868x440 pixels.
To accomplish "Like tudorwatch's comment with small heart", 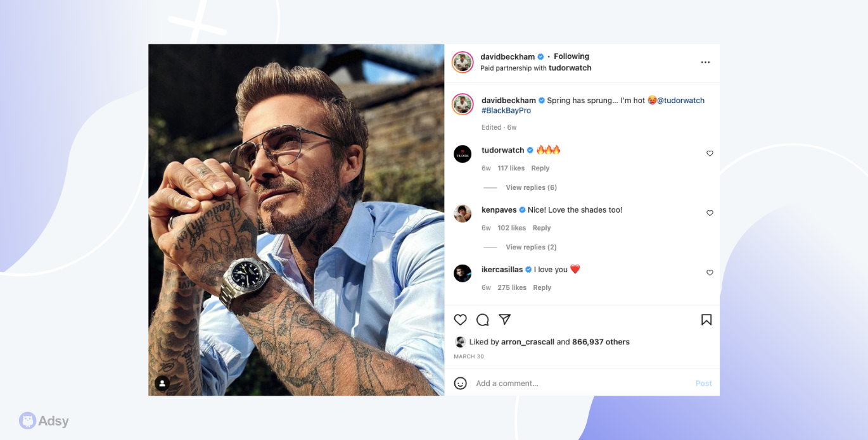I will (x=710, y=153).
